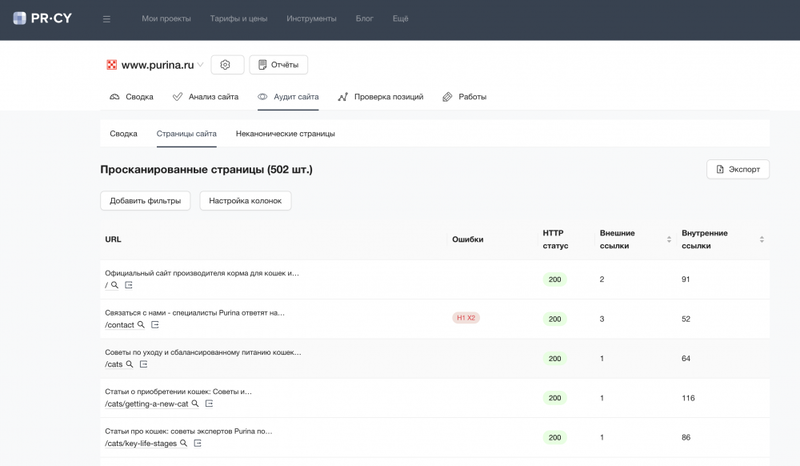Click open-page icon beside /cats/key-life-stages
The width and height of the screenshot is (800, 466).
pyautogui.click(x=197, y=443)
